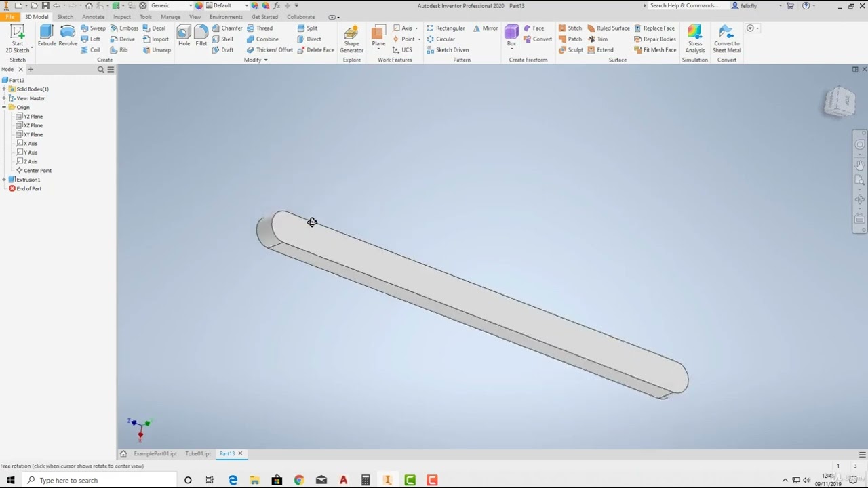
Task: Activate the Shell tool
Action: tap(222, 39)
